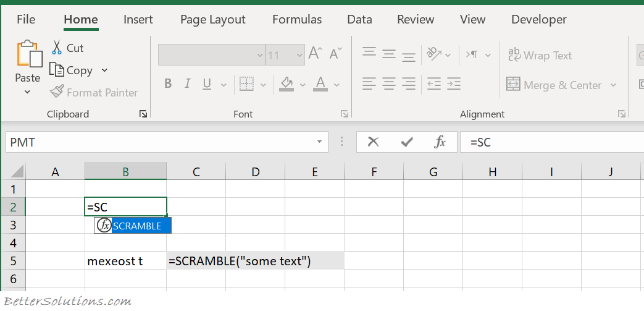This screenshot has width=644, height=311.
Task: Toggle Wrap Text
Action: click(x=540, y=55)
